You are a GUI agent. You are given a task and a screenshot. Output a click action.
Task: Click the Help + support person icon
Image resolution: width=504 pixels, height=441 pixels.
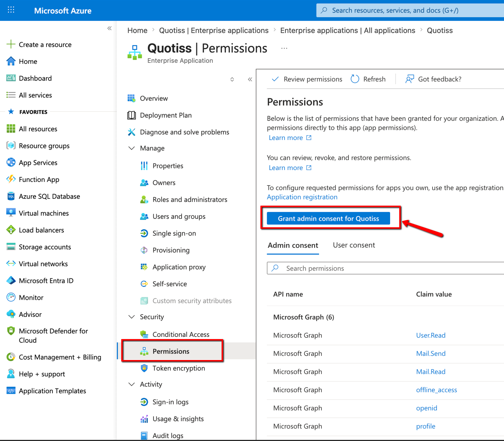click(11, 374)
